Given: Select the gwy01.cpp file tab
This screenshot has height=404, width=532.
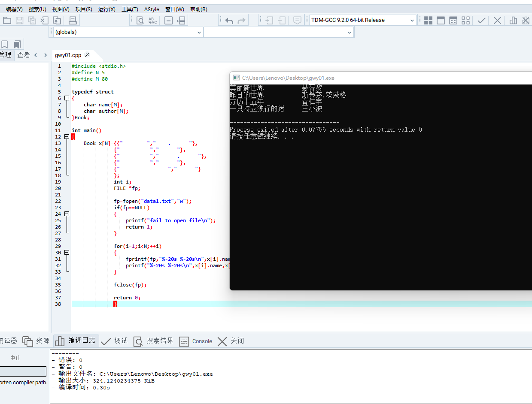Looking at the screenshot, I should point(68,55).
